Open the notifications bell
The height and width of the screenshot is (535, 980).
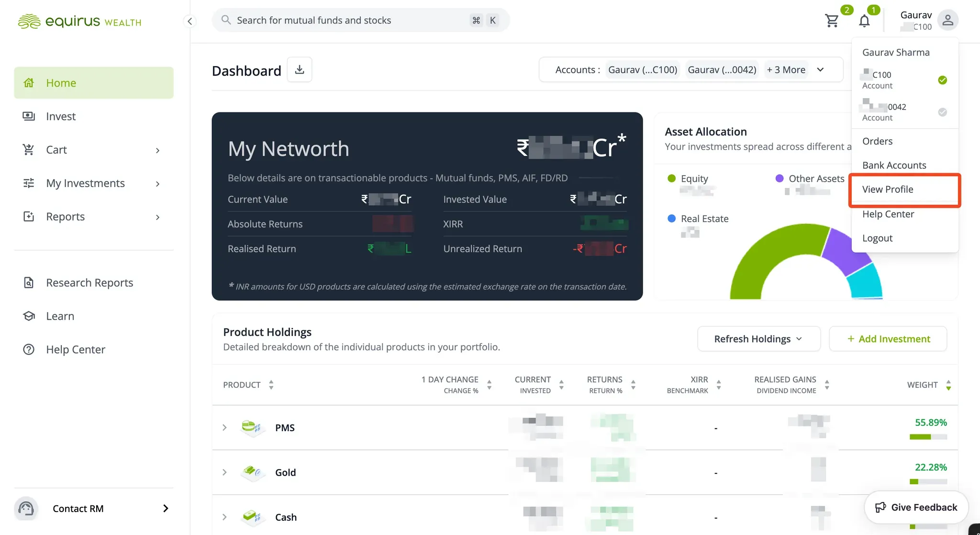864,21
